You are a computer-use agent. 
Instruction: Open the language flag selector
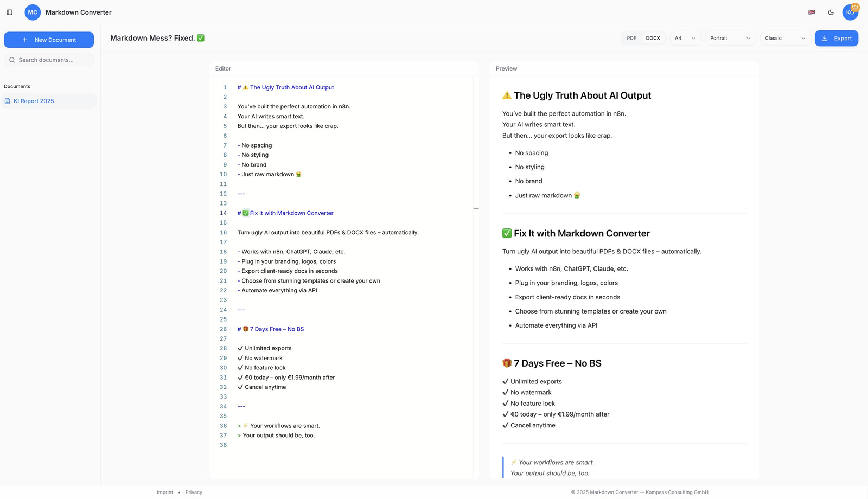812,12
